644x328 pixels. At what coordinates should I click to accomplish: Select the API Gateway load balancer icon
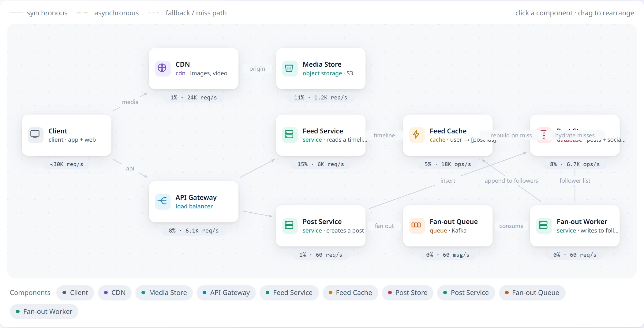point(163,201)
